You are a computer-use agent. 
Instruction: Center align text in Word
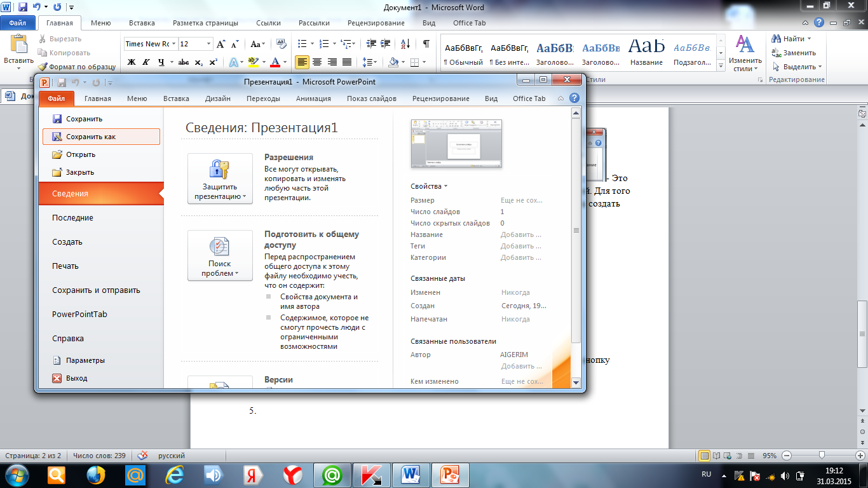[316, 62]
